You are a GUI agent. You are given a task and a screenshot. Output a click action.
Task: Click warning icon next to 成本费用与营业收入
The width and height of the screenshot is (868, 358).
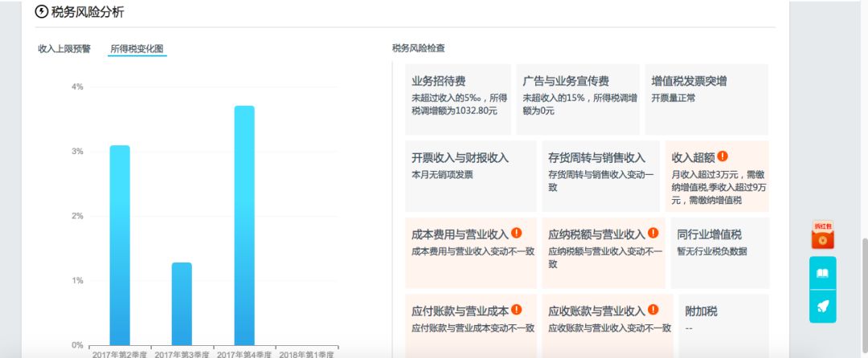click(517, 233)
